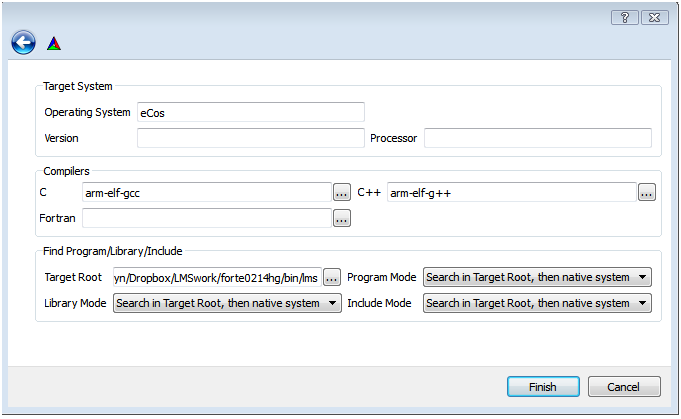Click the Finish button
681x419 pixels.
click(x=543, y=386)
